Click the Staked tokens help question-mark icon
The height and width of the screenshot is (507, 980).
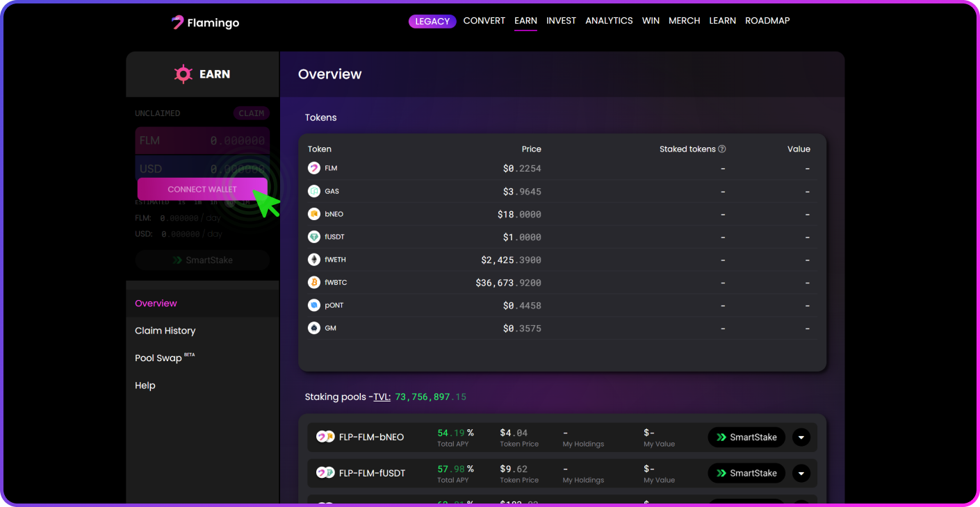pyautogui.click(x=722, y=149)
